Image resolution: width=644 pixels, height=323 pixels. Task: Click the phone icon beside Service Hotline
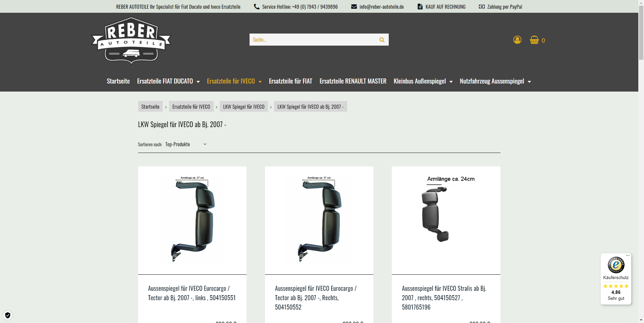point(257,6)
